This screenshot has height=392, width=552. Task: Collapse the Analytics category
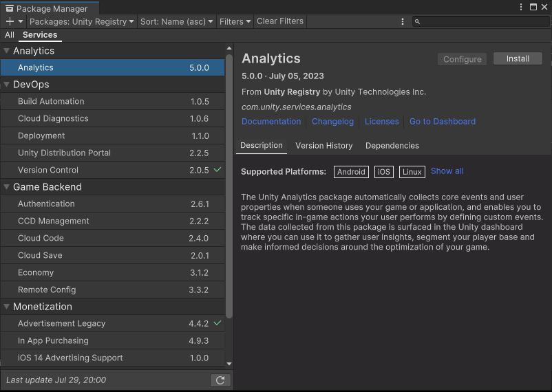point(6,51)
